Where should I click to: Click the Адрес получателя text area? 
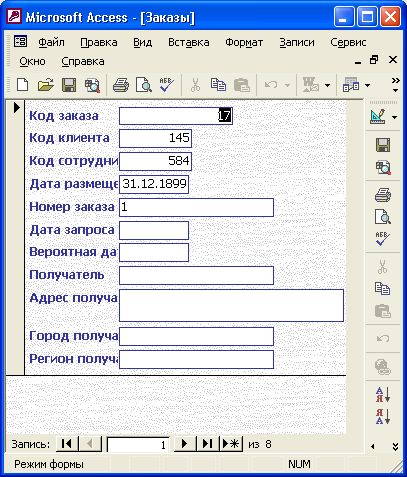[x=231, y=305]
